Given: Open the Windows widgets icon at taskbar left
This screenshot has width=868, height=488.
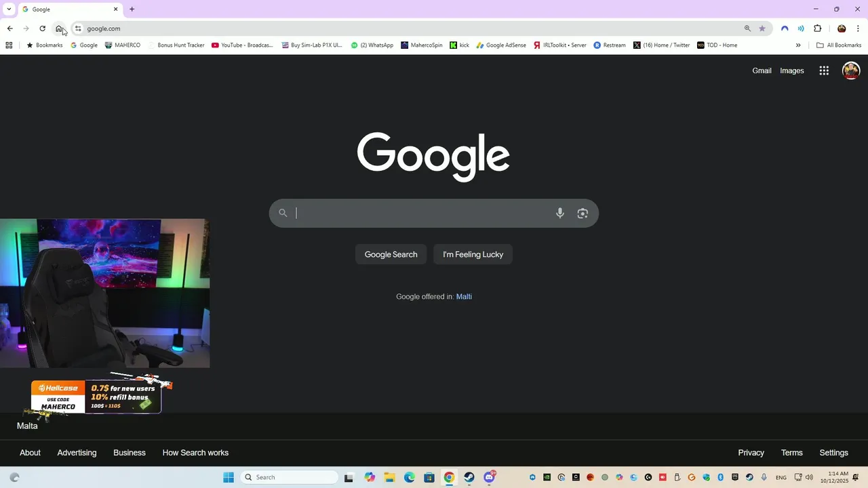Looking at the screenshot, I should coord(14,477).
